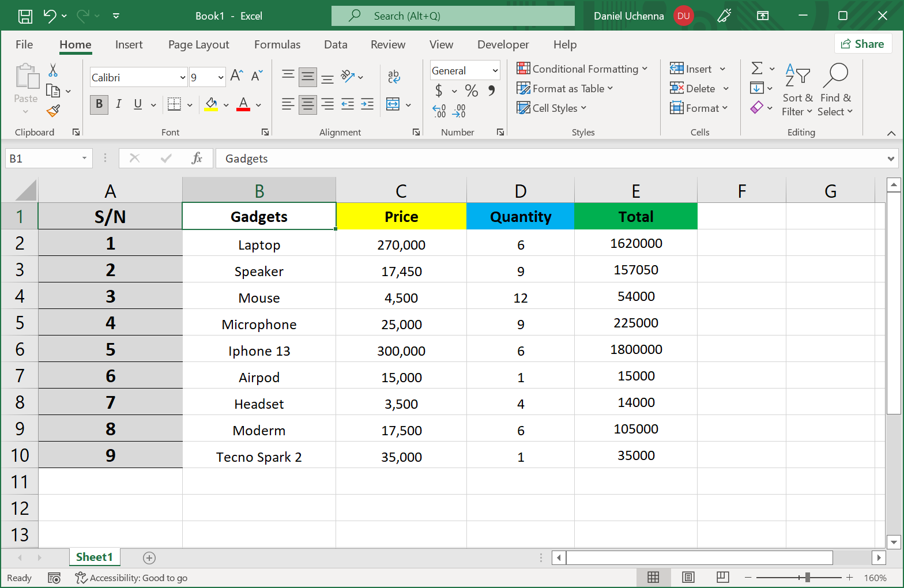Open the Conditional Formatting dropdown
This screenshot has width=904, height=588.
pyautogui.click(x=582, y=69)
